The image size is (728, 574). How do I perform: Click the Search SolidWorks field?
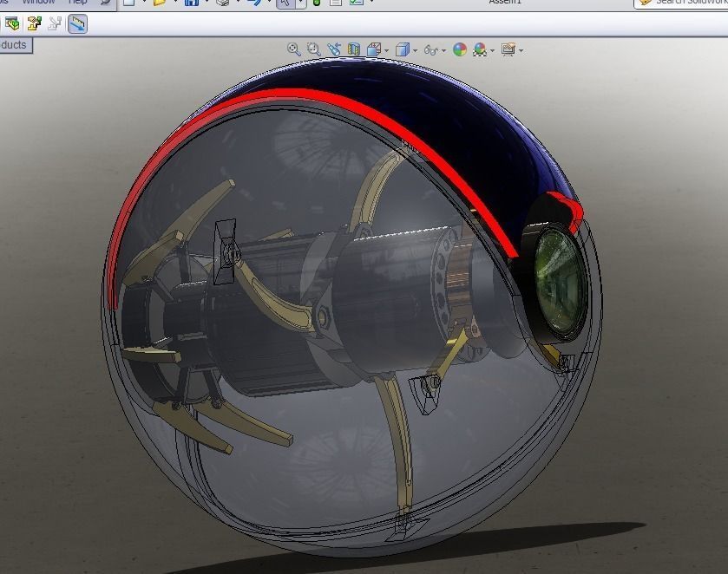[680, 3]
